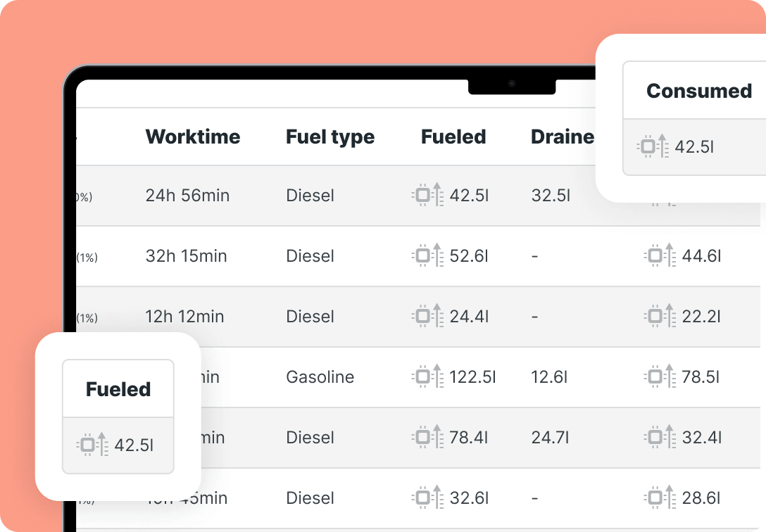This screenshot has height=532, width=766.
Task: Select the Gasoline fuel type cell
Action: pyautogui.click(x=320, y=376)
